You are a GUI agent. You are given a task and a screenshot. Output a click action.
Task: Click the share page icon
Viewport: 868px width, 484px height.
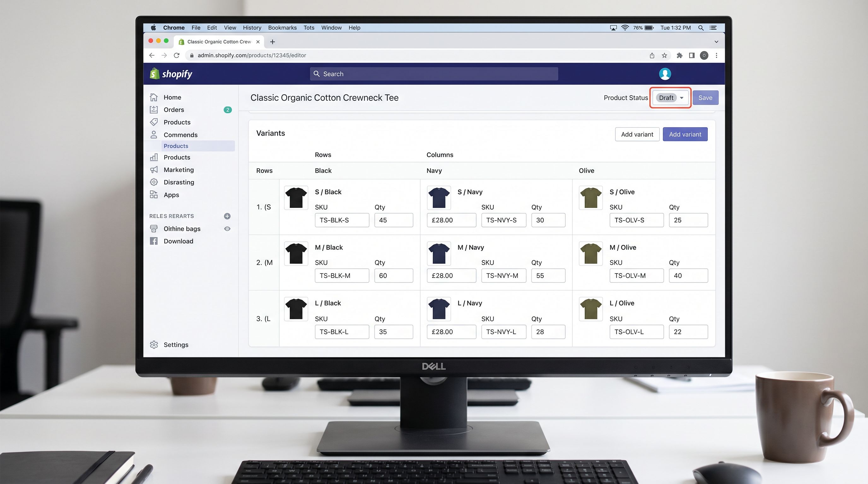652,55
